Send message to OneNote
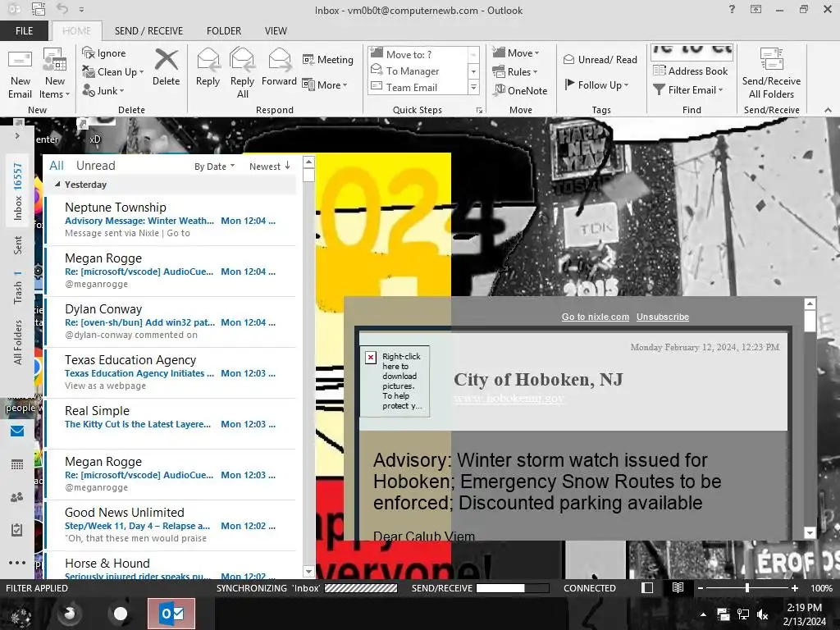This screenshot has width=840, height=630. coord(520,90)
